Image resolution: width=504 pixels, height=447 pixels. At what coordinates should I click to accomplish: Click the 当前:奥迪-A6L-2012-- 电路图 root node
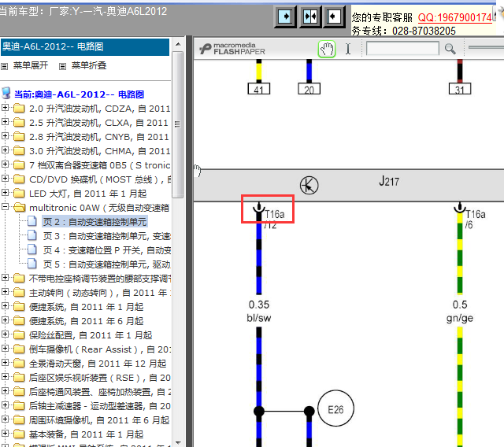[79, 94]
